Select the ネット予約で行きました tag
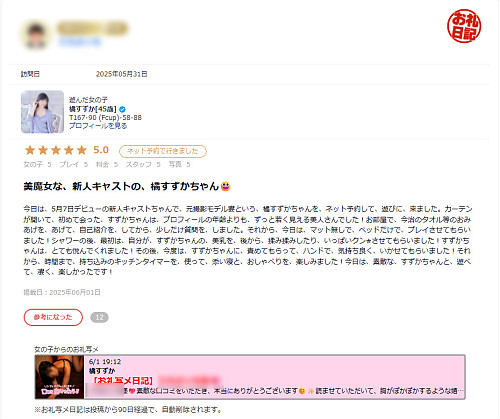The image size is (500, 419). pos(163,151)
